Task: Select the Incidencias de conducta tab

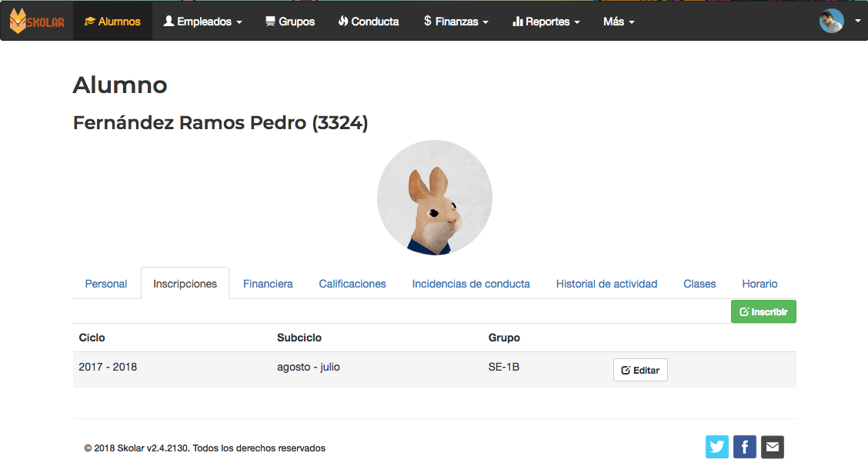Action: pos(471,284)
